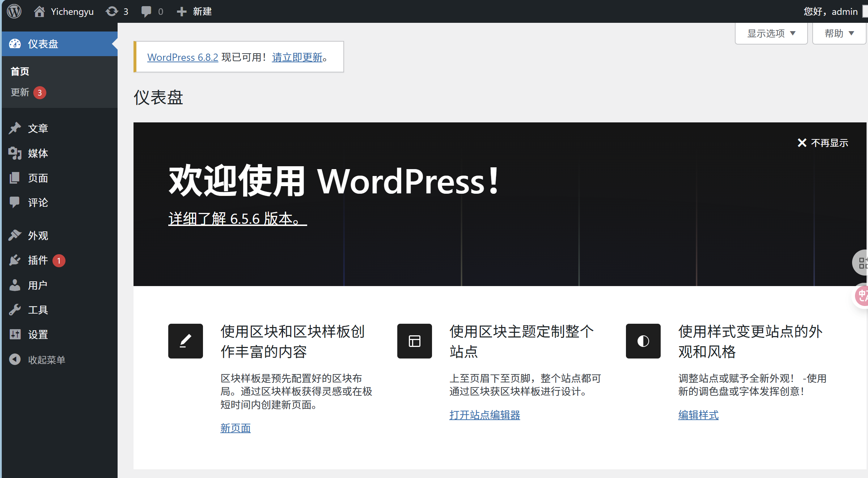Open the 外观 menu
This screenshot has height=478, width=868.
(x=38, y=235)
